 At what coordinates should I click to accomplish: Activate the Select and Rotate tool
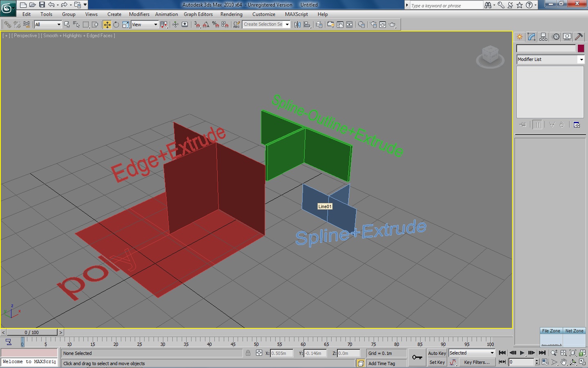click(116, 25)
